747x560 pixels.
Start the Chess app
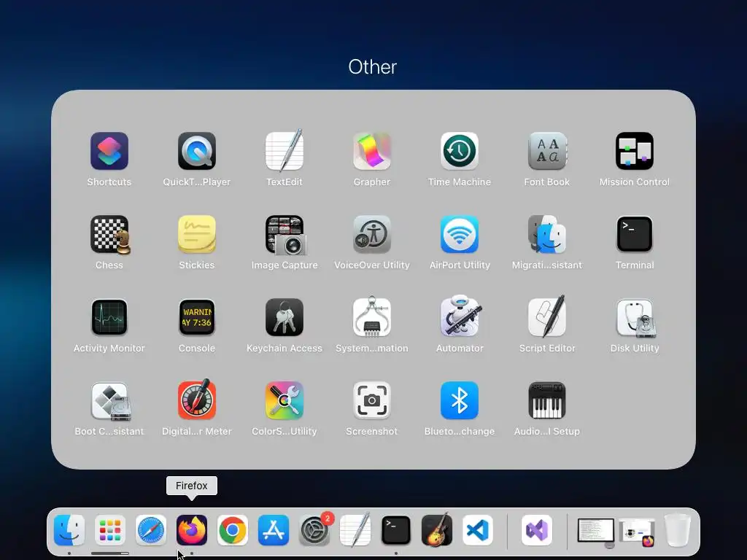(109, 234)
